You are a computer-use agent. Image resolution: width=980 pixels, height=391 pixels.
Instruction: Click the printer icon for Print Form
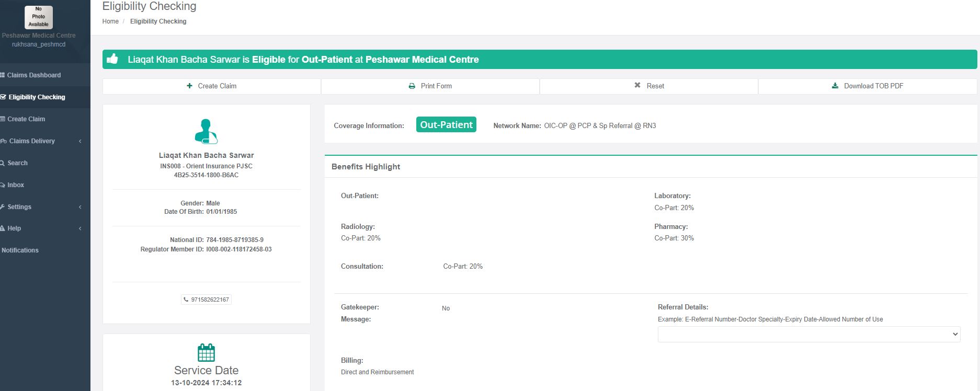(x=412, y=86)
